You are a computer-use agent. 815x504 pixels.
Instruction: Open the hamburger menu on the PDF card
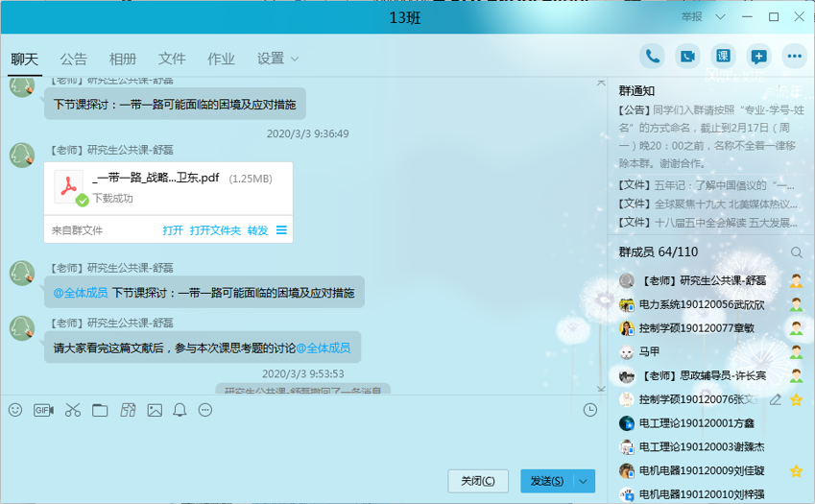[x=281, y=230]
